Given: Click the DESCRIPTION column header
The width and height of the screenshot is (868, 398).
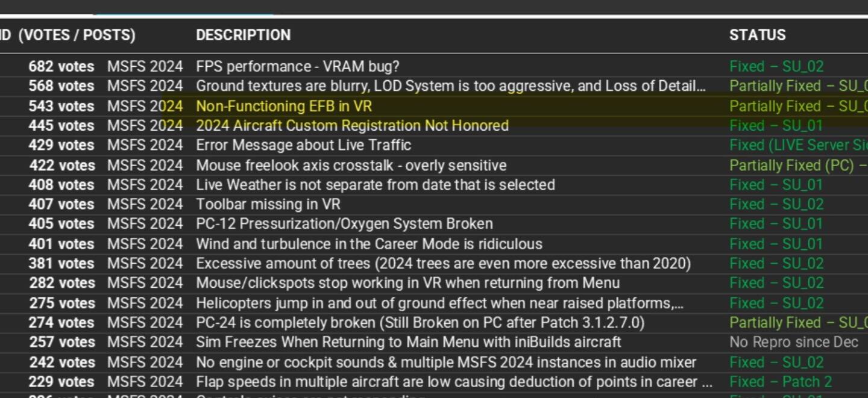Looking at the screenshot, I should [x=243, y=35].
